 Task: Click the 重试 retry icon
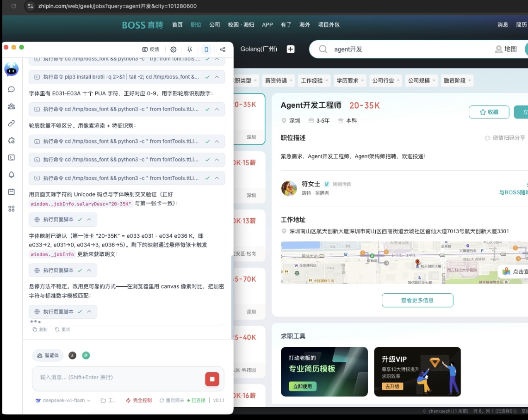click(62, 329)
